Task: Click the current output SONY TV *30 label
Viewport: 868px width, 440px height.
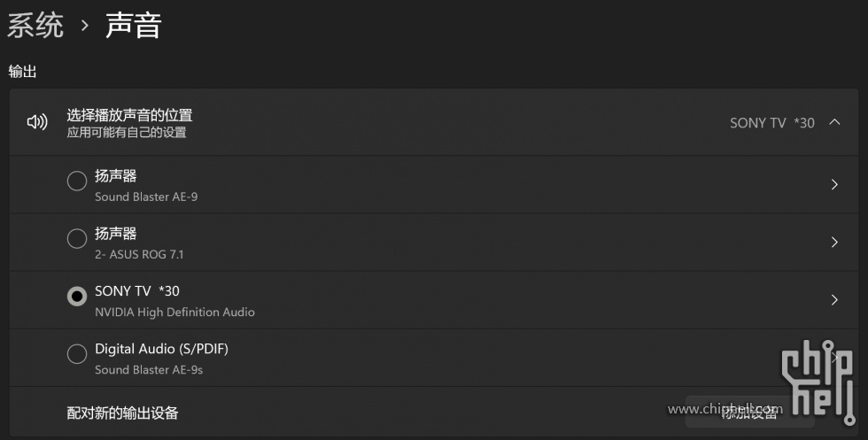Action: point(771,123)
